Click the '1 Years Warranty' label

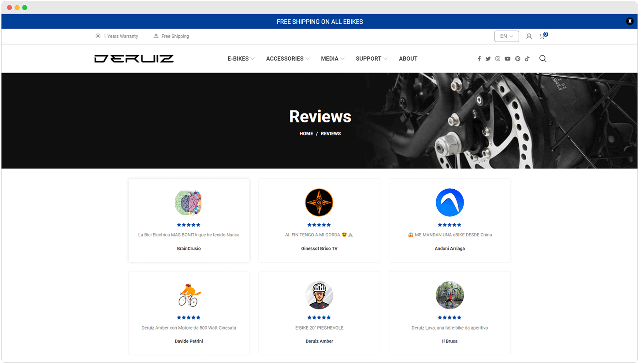121,36
